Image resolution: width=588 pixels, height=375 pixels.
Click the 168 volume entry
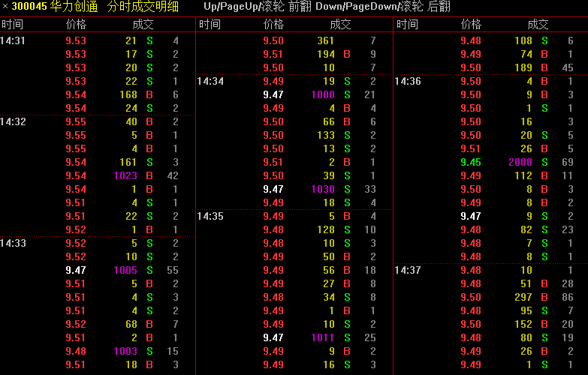128,94
